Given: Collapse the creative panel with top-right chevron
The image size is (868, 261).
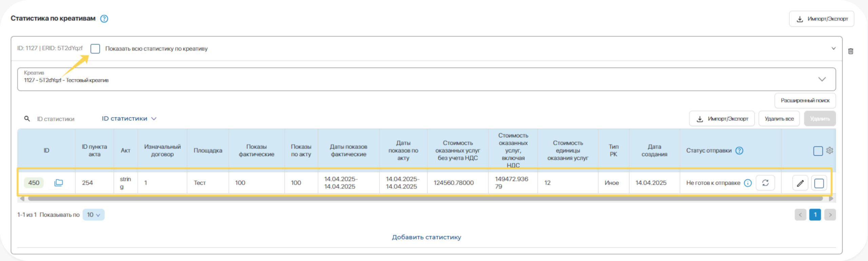Looking at the screenshot, I should pyautogui.click(x=833, y=48).
